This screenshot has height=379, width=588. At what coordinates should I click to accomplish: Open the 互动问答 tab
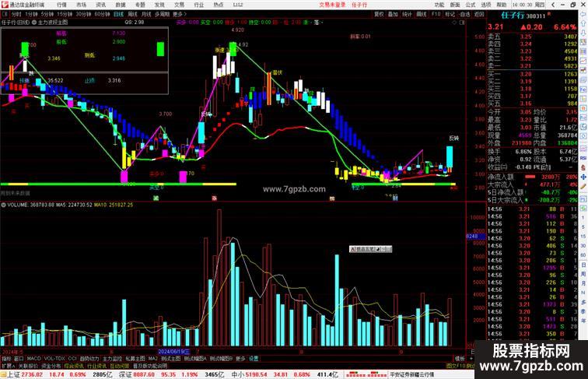119,366
